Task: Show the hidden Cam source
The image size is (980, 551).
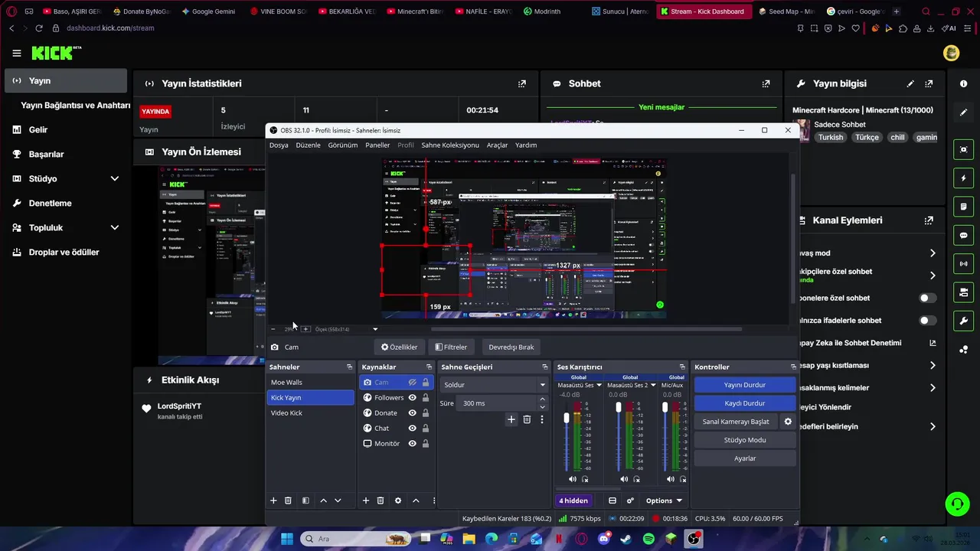Action: pos(413,383)
